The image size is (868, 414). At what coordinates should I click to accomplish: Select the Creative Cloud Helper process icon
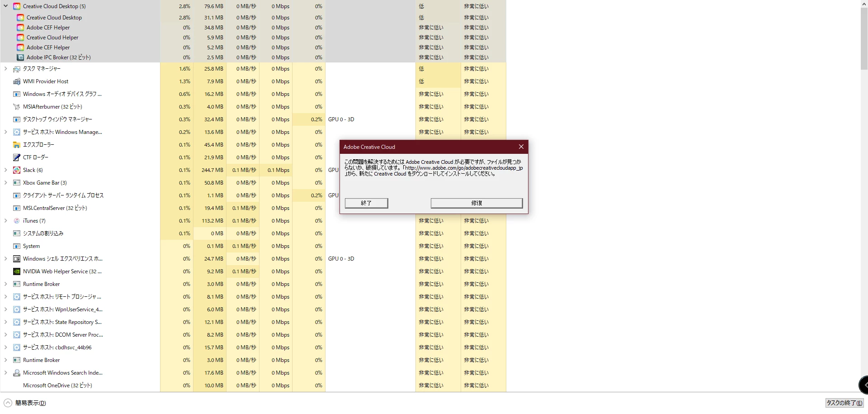20,38
